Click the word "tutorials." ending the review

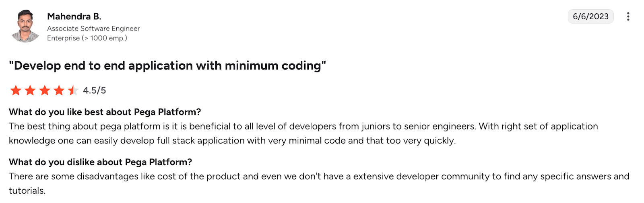27,191
